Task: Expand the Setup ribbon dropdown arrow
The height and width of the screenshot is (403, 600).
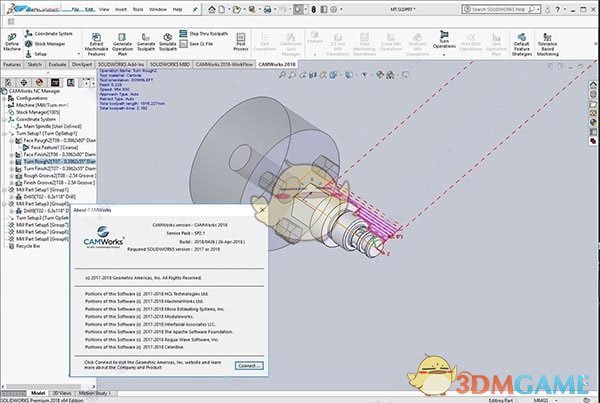Action: click(78, 54)
